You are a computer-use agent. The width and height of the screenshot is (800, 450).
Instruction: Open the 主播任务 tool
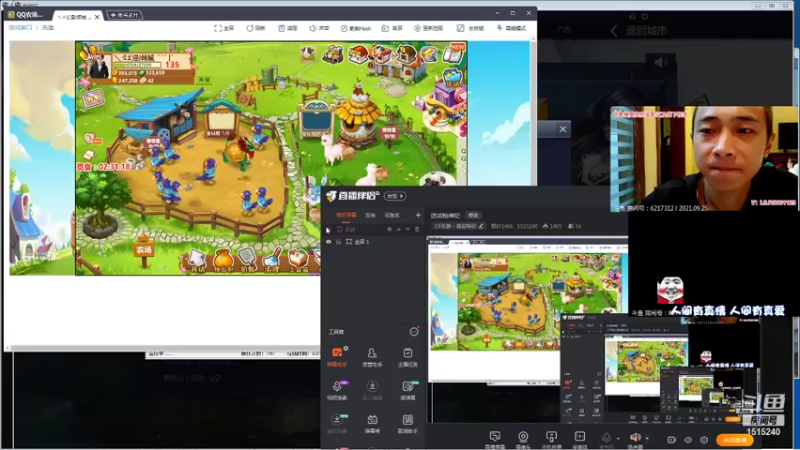pyautogui.click(x=407, y=357)
